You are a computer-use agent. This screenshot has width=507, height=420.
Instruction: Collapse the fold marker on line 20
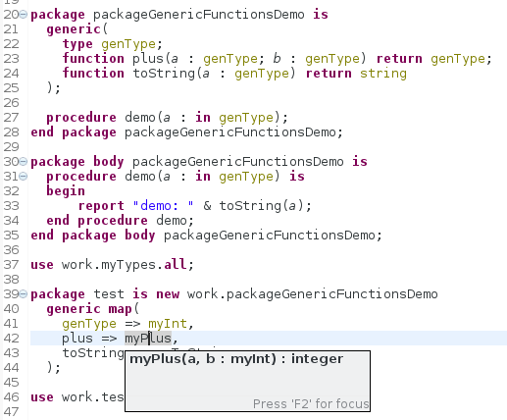point(24,15)
